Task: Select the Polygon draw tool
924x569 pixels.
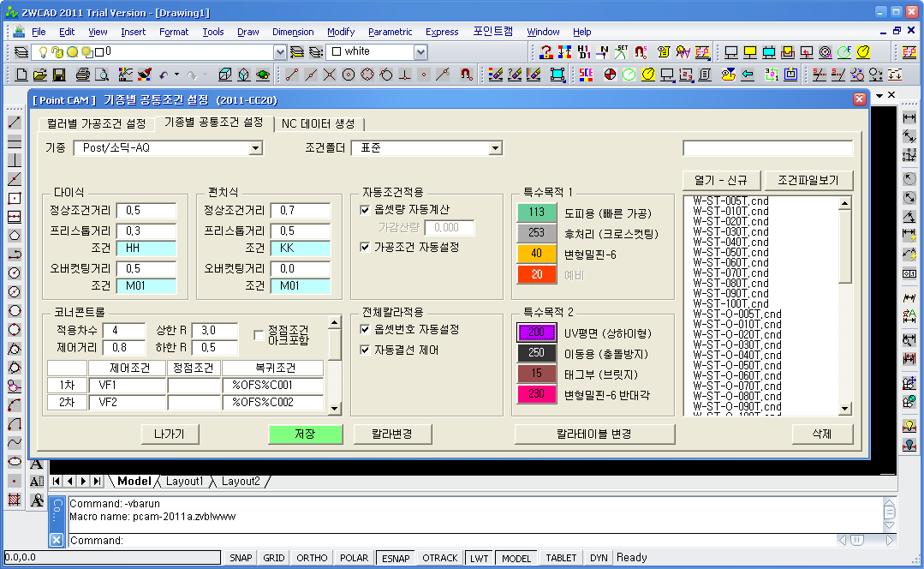Action: 15,236
